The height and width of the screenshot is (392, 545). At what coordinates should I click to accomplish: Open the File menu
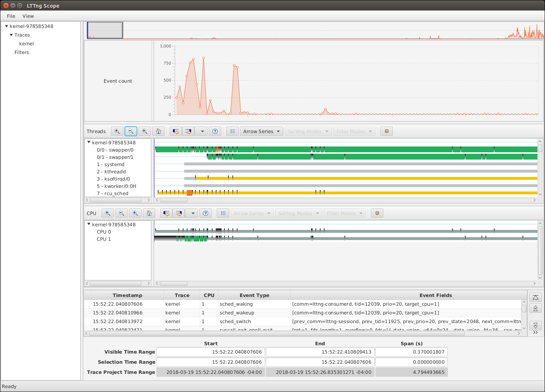pyautogui.click(x=11, y=16)
